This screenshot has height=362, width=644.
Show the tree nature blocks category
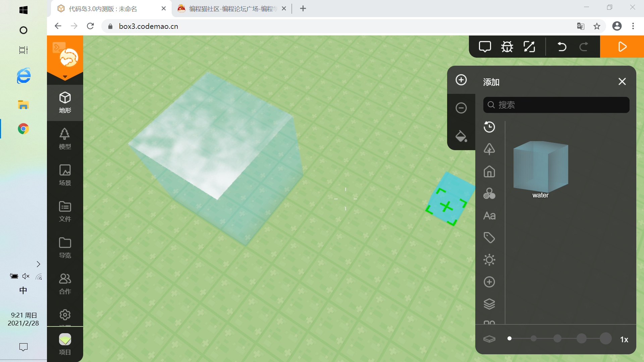point(489,149)
